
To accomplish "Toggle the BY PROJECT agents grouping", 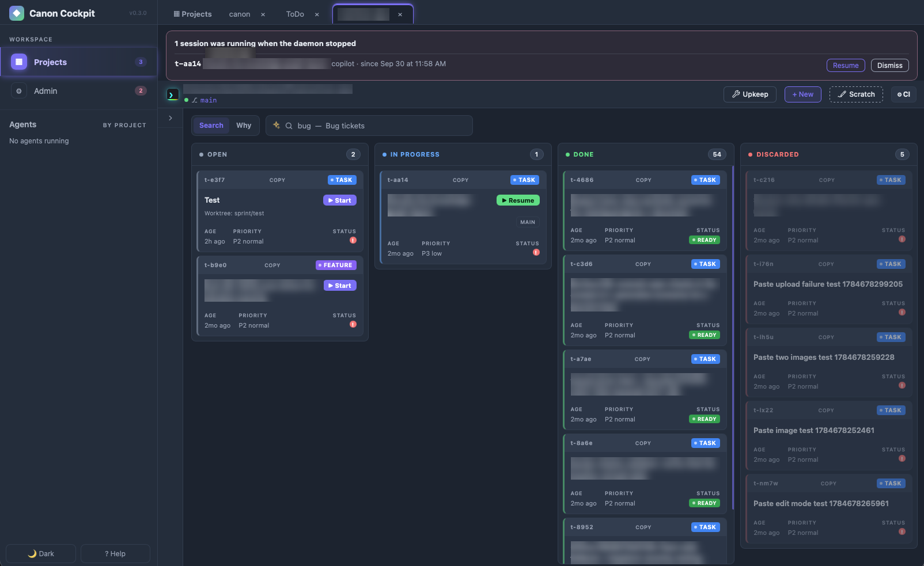I will pos(124,125).
